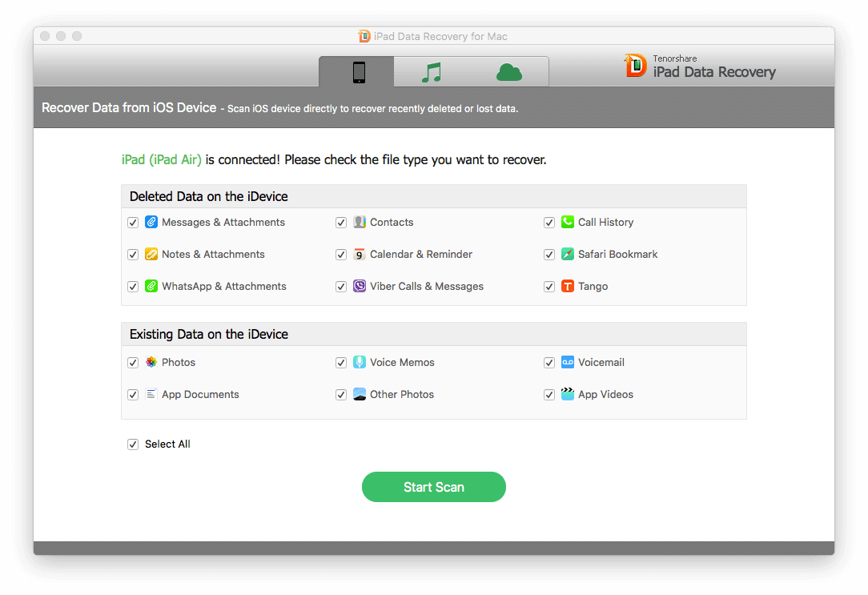Click the App Videos clapperboard icon
868x595 pixels.
pyautogui.click(x=568, y=394)
